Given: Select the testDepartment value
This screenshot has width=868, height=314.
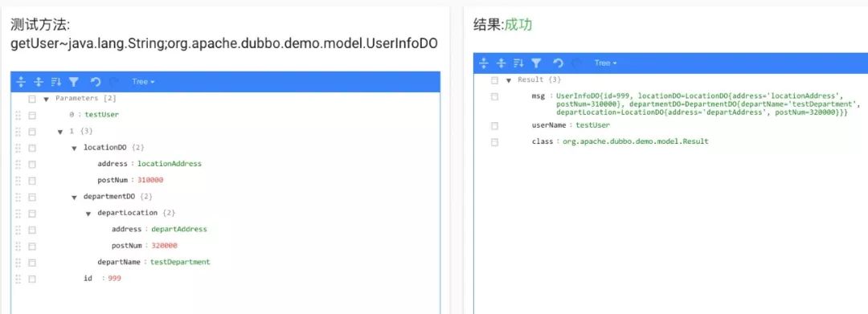Looking at the screenshot, I should (181, 262).
